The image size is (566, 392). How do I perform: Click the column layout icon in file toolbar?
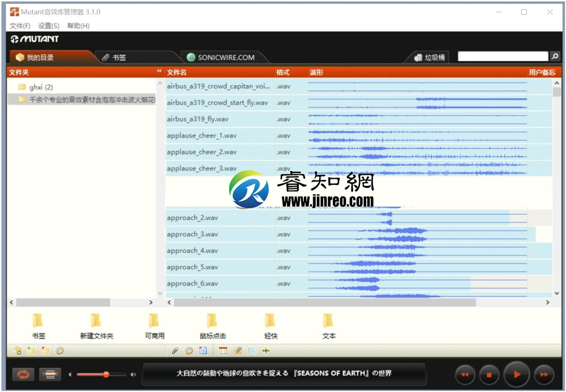click(223, 351)
